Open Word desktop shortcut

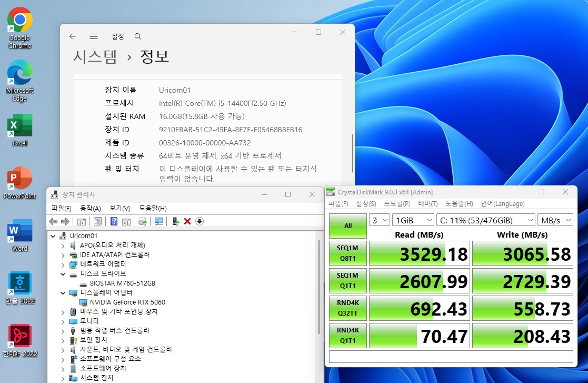[20, 235]
